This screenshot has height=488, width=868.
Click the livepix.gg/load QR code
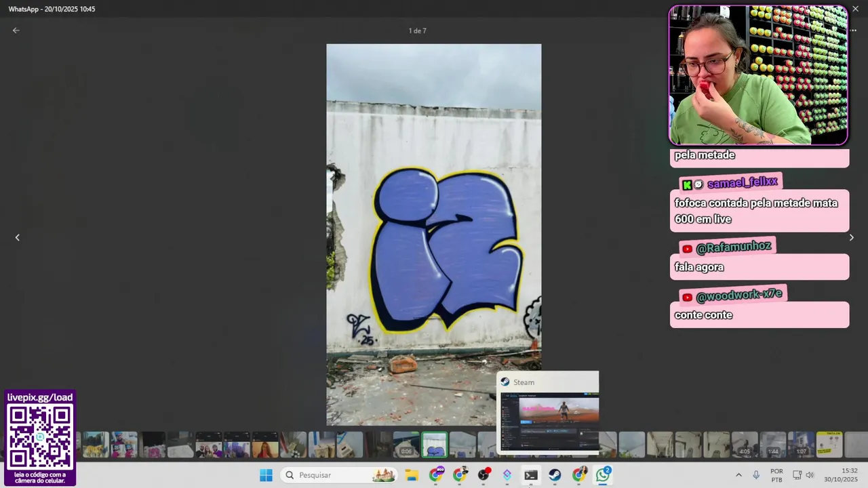tap(40, 438)
